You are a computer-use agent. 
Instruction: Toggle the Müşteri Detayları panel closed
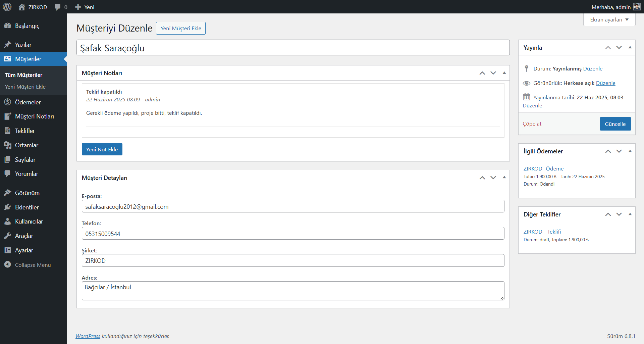(504, 178)
